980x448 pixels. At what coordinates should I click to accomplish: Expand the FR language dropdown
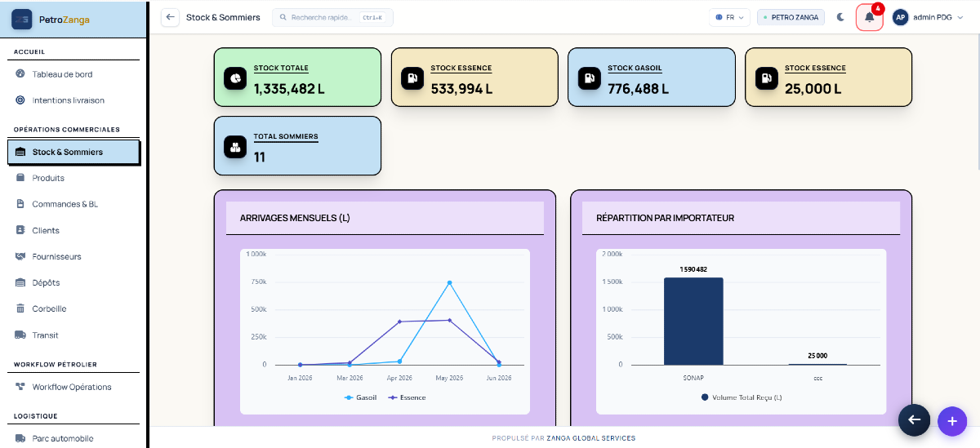(730, 17)
